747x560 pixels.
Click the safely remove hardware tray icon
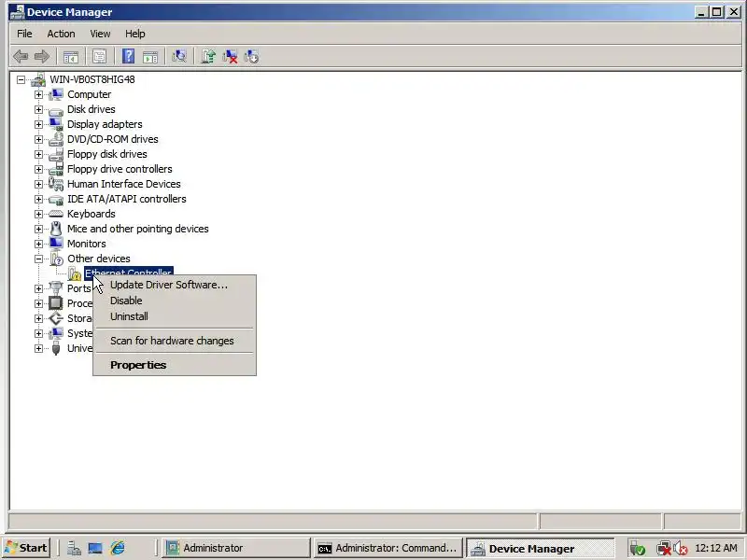(x=638, y=549)
